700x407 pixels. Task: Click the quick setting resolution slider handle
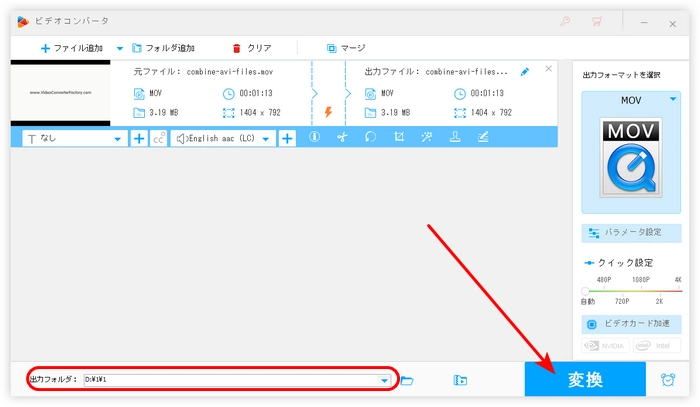[x=585, y=291]
